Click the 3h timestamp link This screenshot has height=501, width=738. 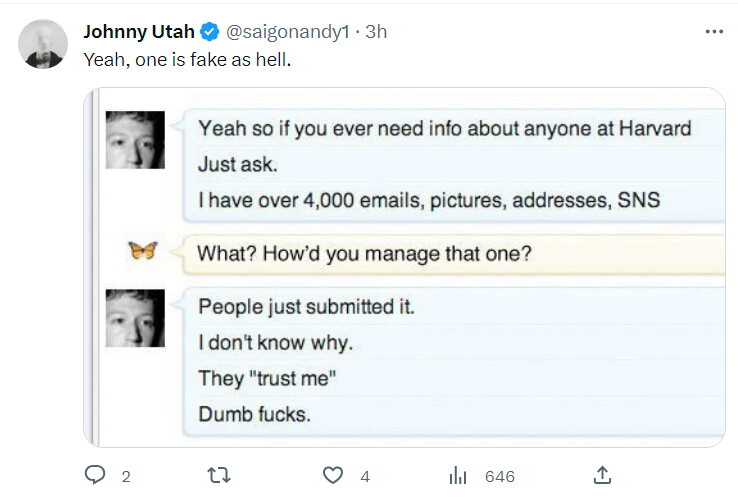click(377, 32)
